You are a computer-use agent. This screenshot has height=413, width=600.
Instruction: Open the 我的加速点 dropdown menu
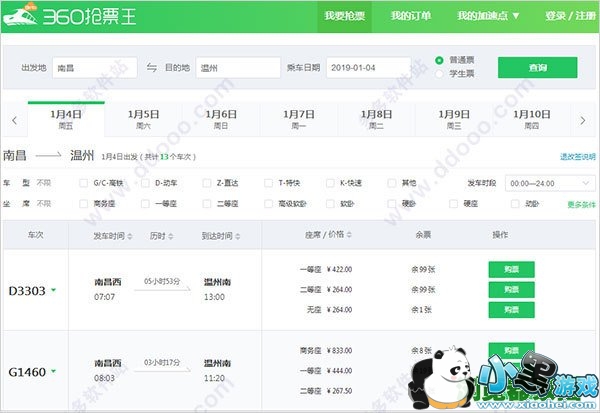point(488,16)
